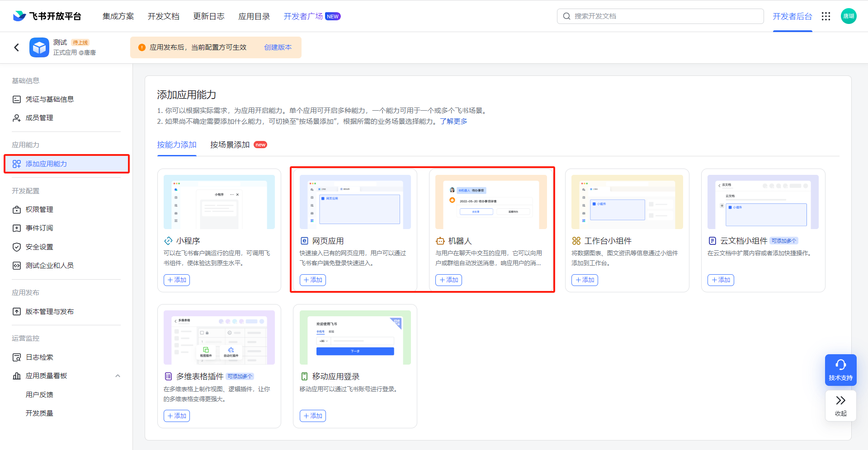Open the app launcher grid icon
Screen dimensions: 868x450
pos(826,16)
